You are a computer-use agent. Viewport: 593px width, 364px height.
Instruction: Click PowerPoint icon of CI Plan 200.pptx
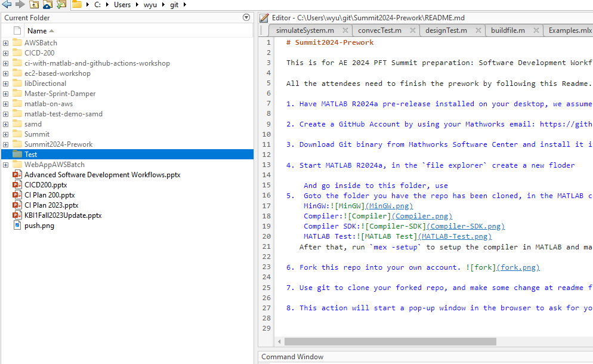click(17, 195)
